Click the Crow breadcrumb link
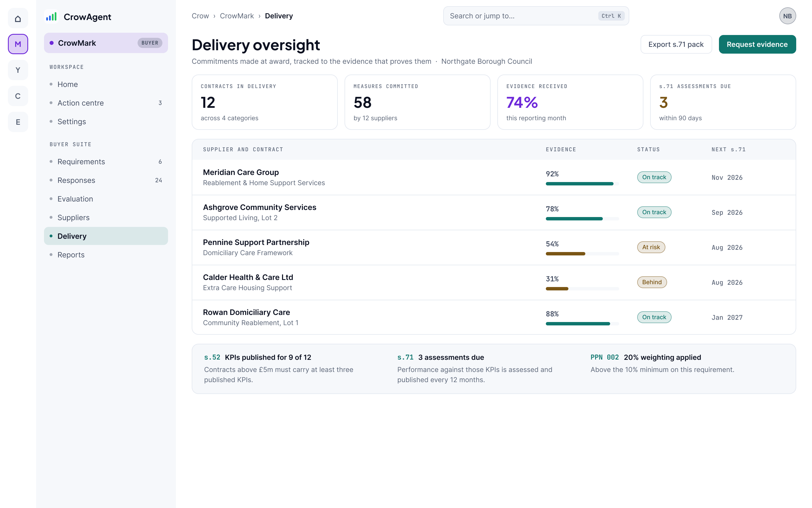The image size is (812, 508). click(200, 16)
